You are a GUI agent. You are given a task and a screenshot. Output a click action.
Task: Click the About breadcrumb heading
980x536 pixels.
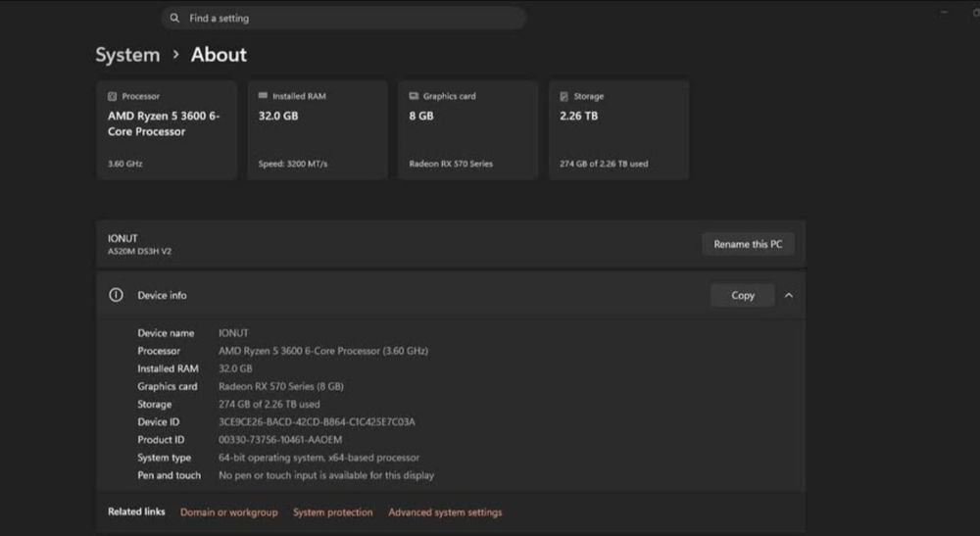pos(219,55)
